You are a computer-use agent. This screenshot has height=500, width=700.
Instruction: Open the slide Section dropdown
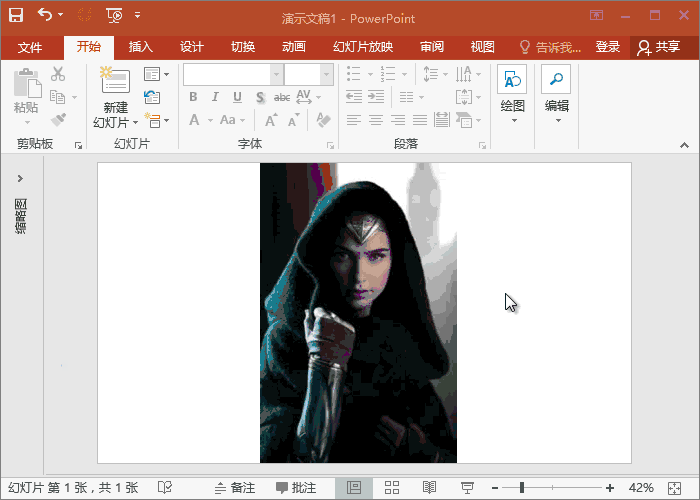156,121
